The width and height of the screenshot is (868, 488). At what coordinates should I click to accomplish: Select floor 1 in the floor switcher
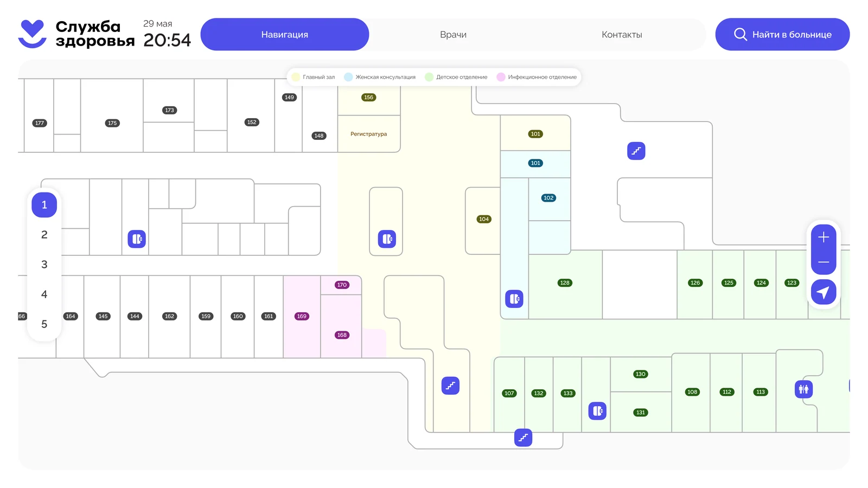[44, 205]
